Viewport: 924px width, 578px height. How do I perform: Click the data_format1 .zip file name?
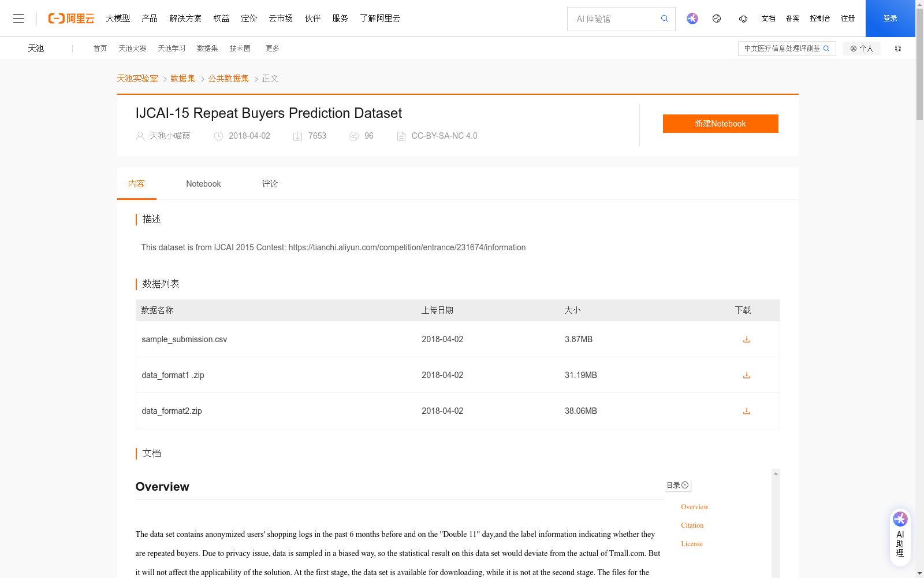click(173, 375)
